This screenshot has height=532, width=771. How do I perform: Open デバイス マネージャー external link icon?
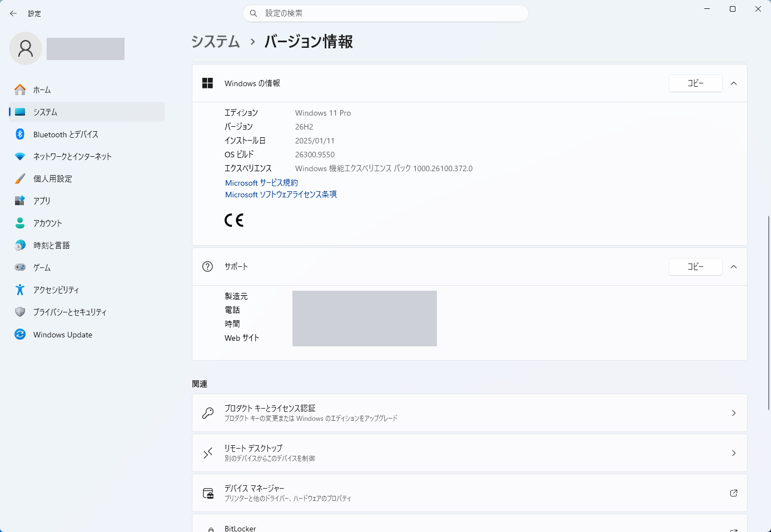[734, 493]
